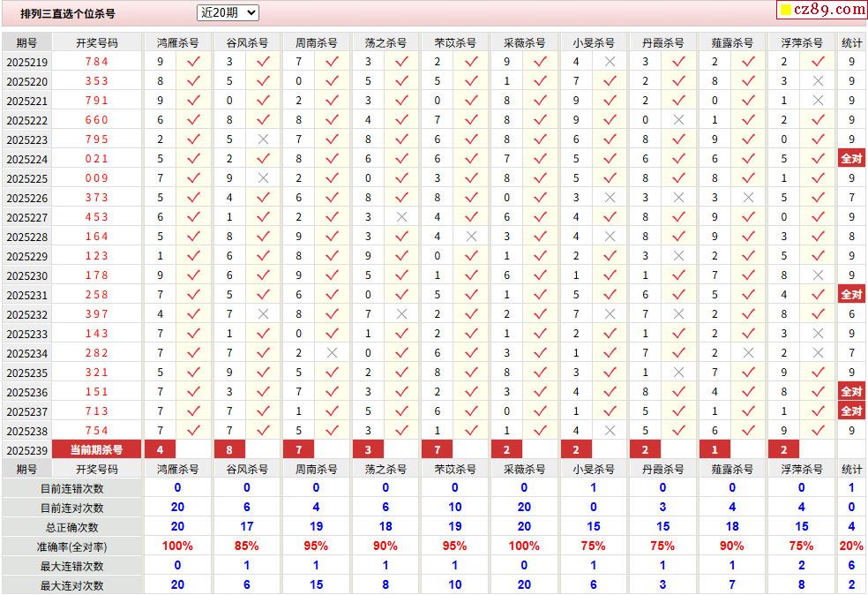Click 总正确次数 value 17 for 谷风
This screenshot has width=868, height=595.
click(x=246, y=527)
